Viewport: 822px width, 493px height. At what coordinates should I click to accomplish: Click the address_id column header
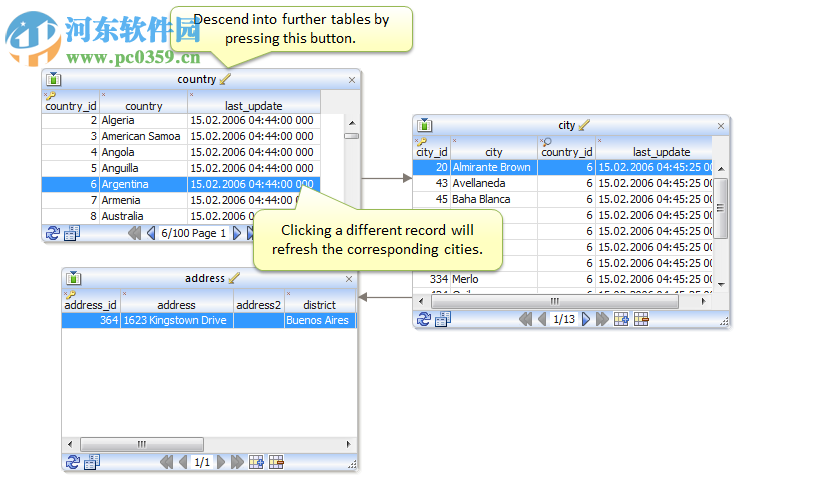pos(91,301)
